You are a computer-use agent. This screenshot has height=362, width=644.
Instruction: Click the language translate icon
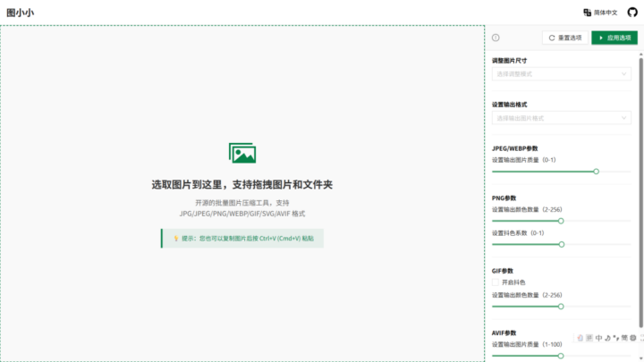(x=588, y=13)
